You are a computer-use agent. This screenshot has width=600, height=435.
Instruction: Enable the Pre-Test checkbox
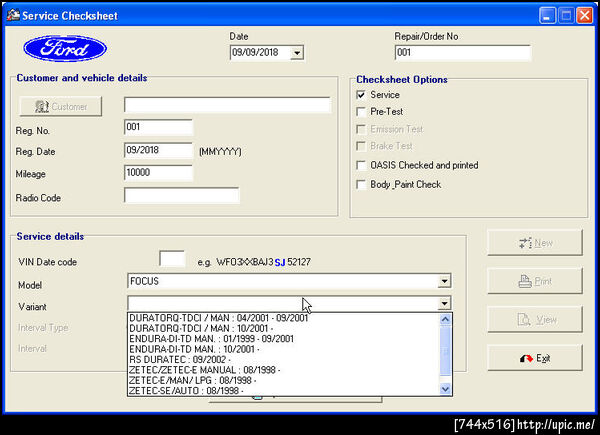pos(360,111)
